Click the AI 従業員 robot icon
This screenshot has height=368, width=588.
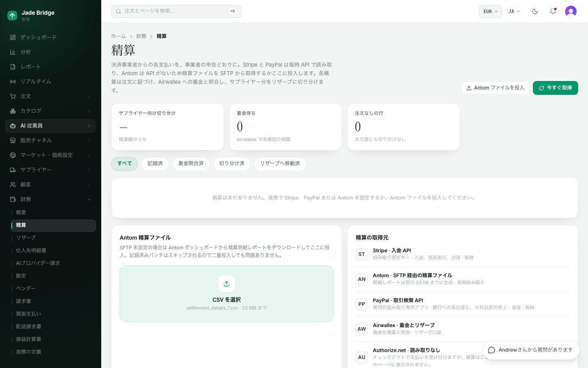tap(13, 126)
